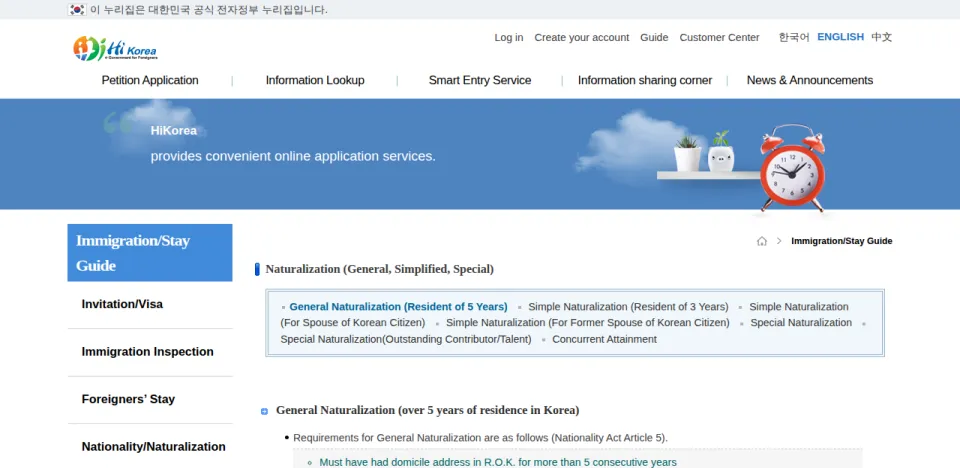Open Simple Naturalization For Former Spouse tab

[x=588, y=322]
